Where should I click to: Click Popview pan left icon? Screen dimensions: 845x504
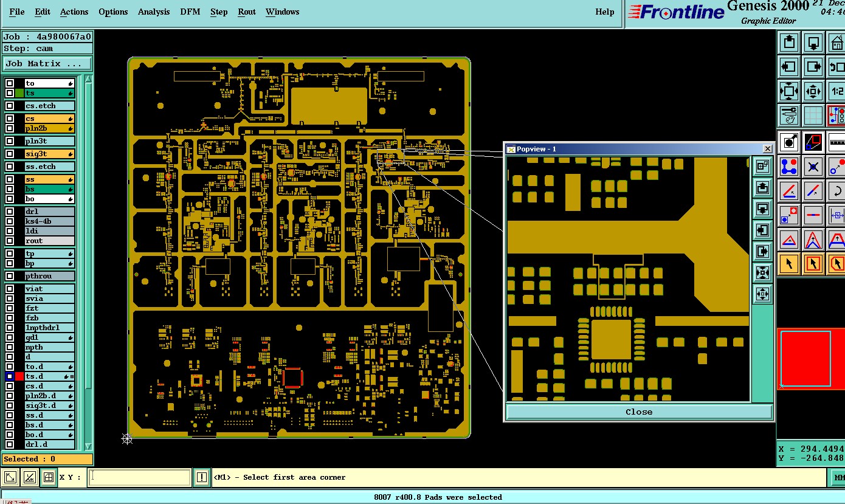(x=762, y=230)
